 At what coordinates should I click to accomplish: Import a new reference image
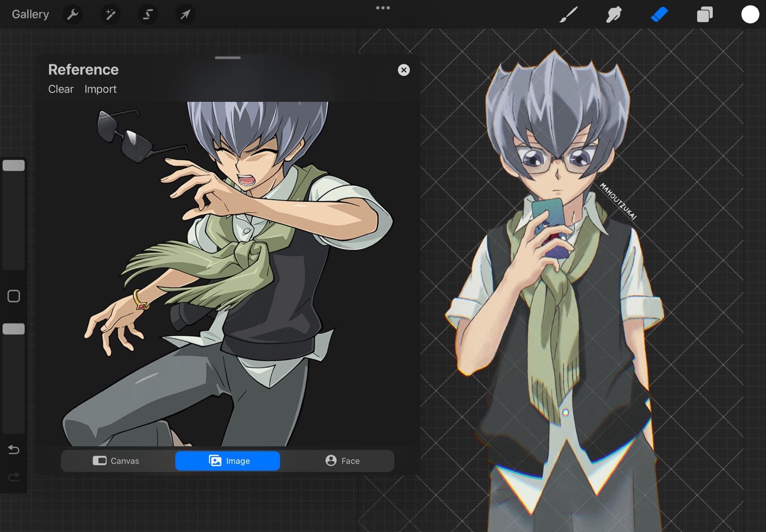click(100, 89)
